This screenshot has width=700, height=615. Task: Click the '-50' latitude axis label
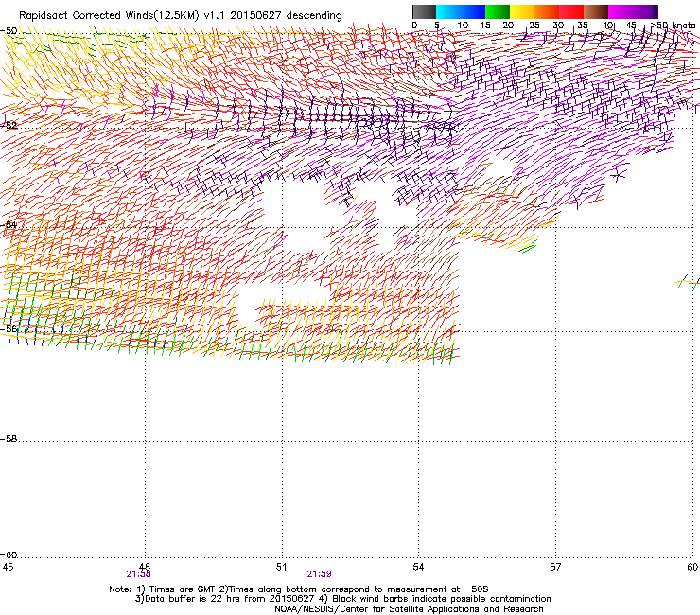coord(9,31)
